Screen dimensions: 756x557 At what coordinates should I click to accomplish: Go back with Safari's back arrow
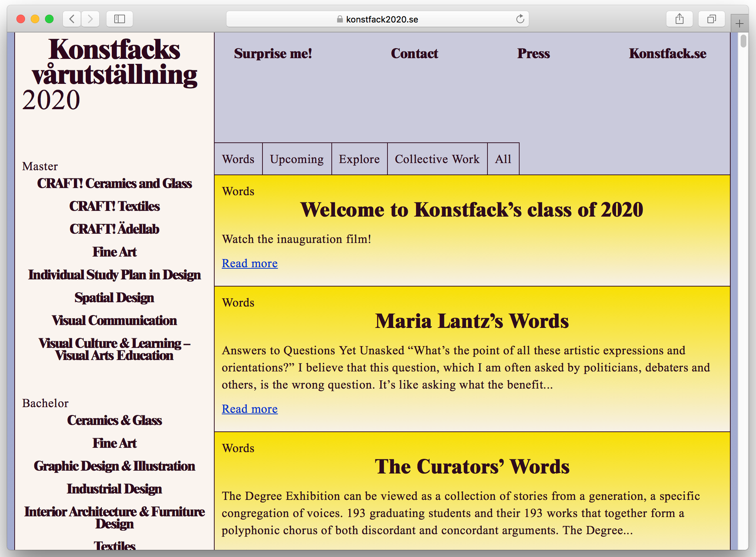click(x=72, y=19)
